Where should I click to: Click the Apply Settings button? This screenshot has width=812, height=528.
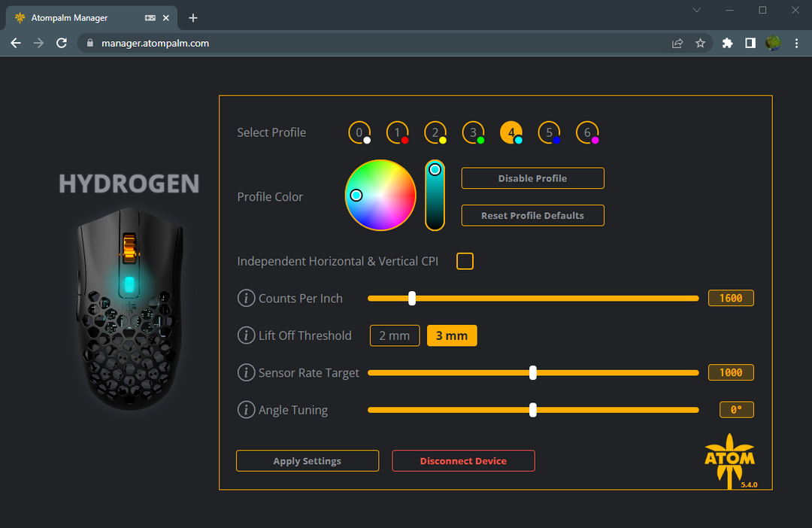click(x=307, y=460)
